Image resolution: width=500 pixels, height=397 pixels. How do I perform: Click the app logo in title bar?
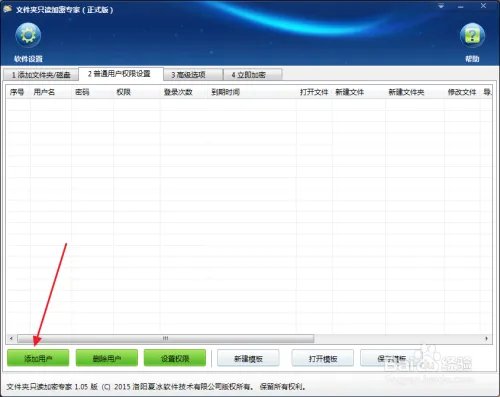pos(7,9)
